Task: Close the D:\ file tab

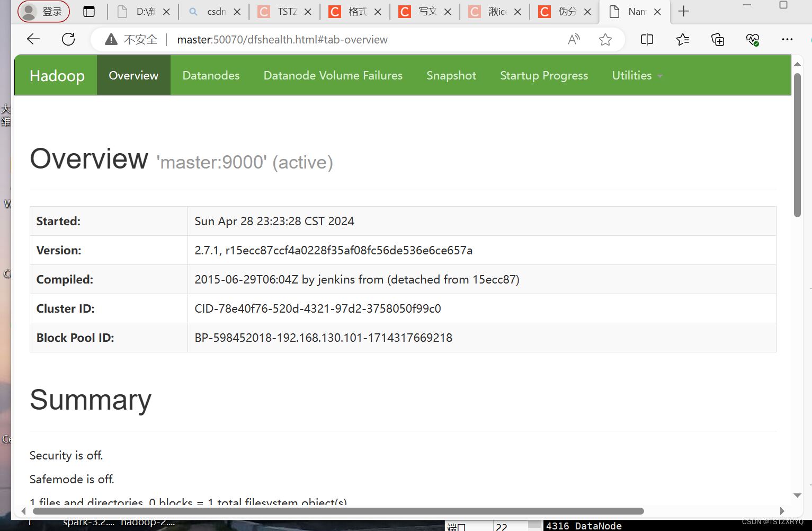Action: coord(166,12)
